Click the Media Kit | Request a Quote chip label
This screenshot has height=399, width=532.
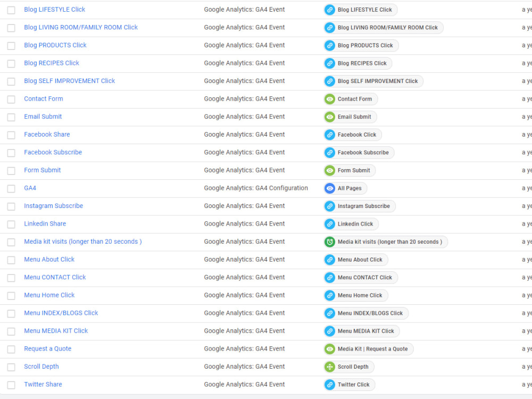click(372, 349)
